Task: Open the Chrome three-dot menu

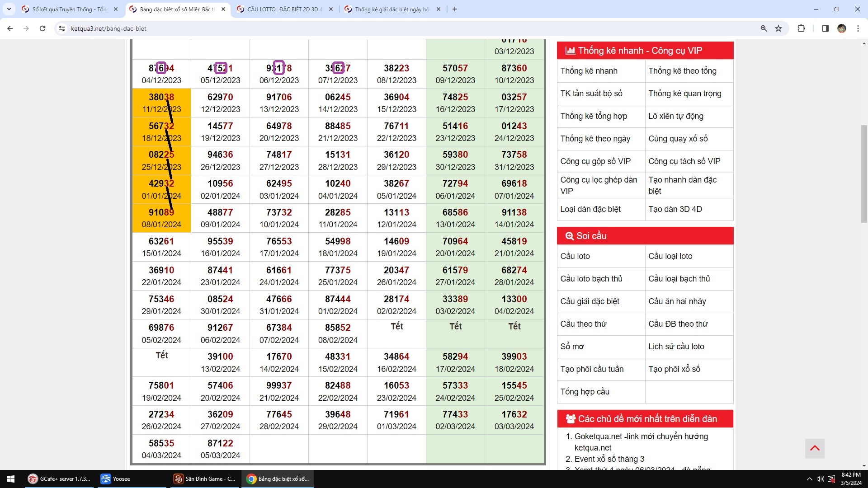Action: click(858, 28)
